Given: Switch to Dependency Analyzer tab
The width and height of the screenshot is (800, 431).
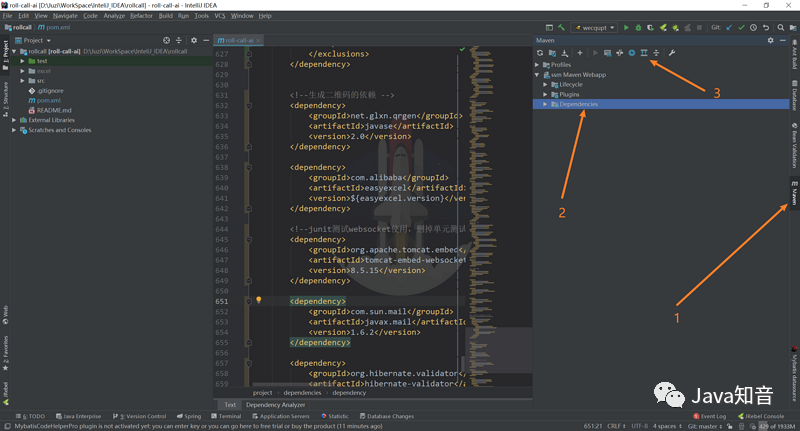Looking at the screenshot, I should [276, 405].
